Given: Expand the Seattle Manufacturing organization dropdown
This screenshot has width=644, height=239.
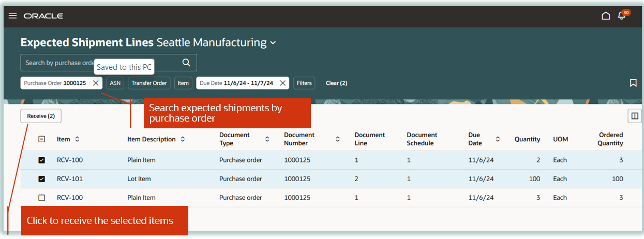Looking at the screenshot, I should click(x=273, y=43).
